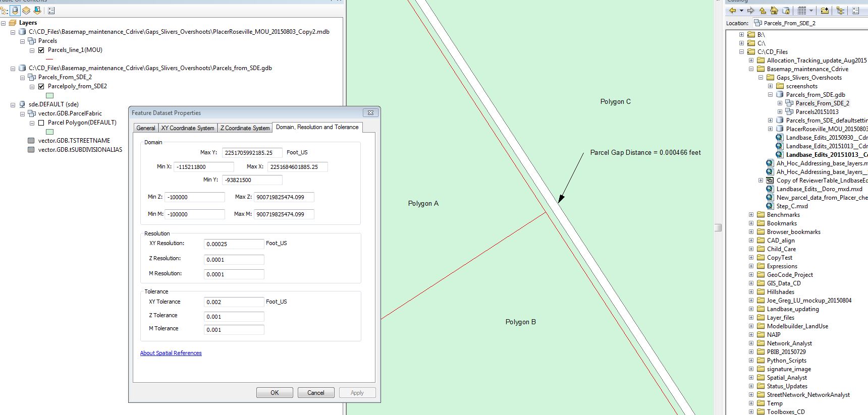868x415 pixels.
Task: Click Catalog view type grid icon
Action: click(802, 11)
